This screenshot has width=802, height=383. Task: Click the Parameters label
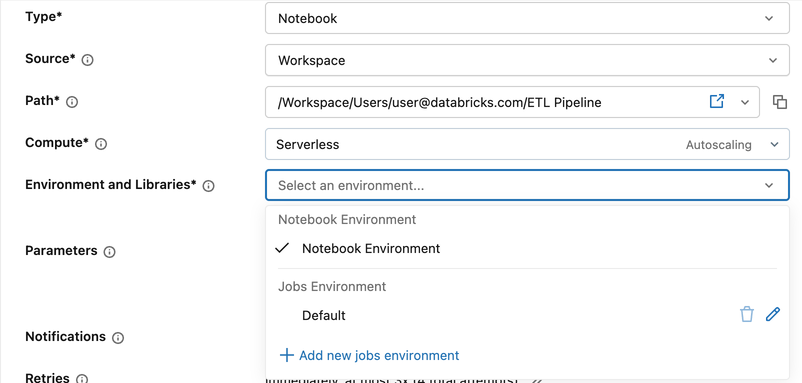[61, 251]
